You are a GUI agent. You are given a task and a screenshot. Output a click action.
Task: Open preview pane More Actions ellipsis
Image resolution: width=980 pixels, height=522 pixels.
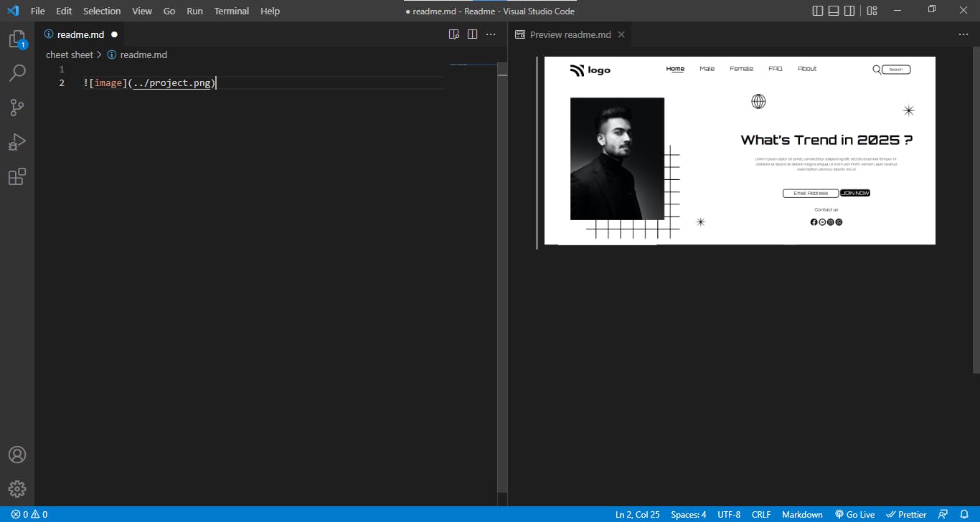963,34
